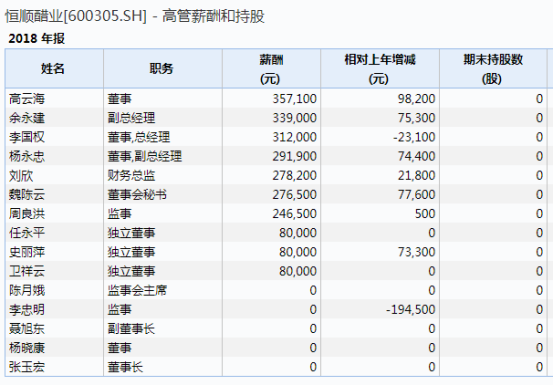Viewport: 554px width, 386px height.
Task: Click the 姓名 column header
Action: point(54,69)
